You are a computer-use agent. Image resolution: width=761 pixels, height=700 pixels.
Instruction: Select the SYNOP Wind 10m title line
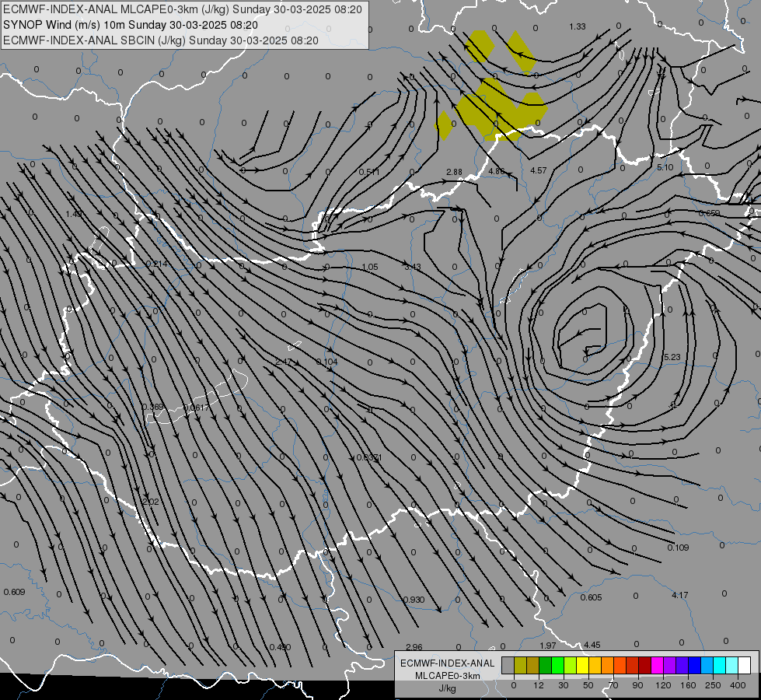point(130,25)
